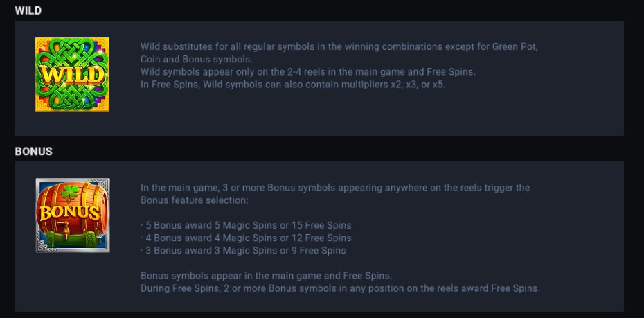644x318 pixels.
Task: Click the Bonus barrel symbol icon
Action: (73, 215)
